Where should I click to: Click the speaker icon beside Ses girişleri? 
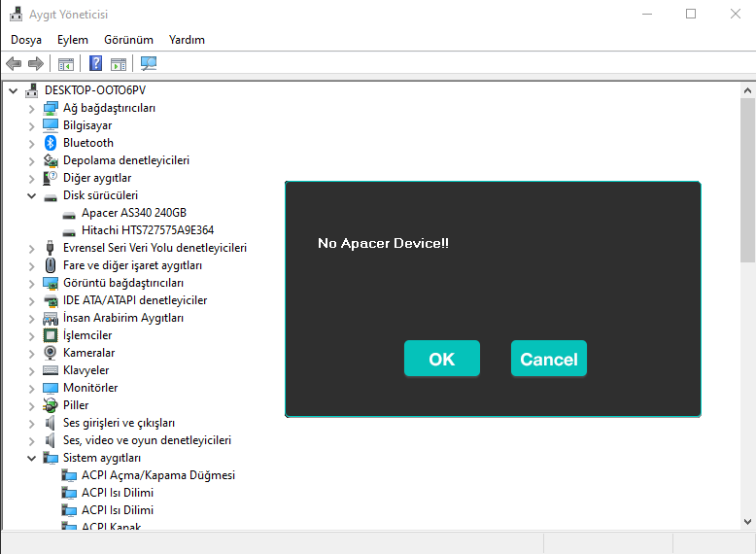tap(50, 423)
